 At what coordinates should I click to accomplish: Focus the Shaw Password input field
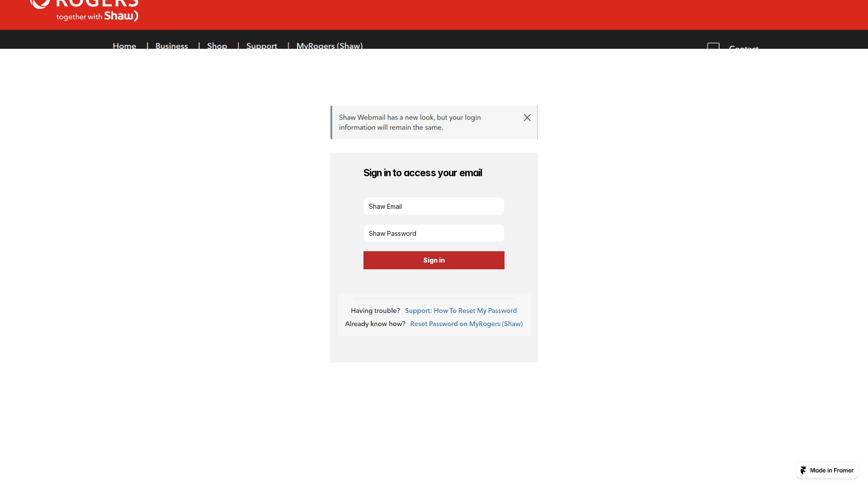pos(434,233)
